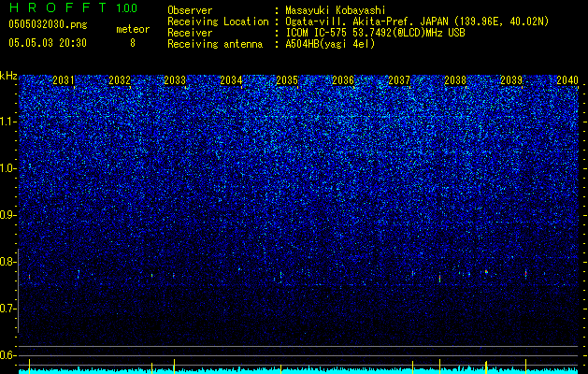Viewport: 588px width, 374px height.
Task: Click the 2038 time axis label
Action: click(455, 80)
